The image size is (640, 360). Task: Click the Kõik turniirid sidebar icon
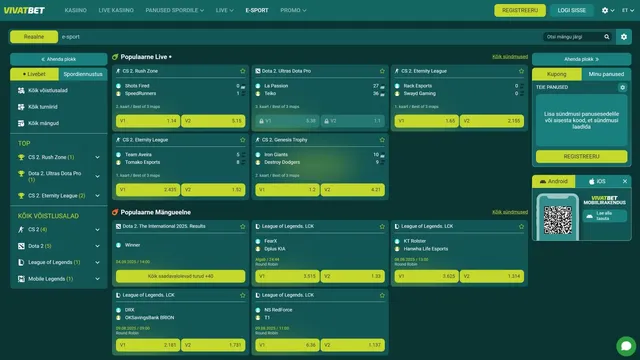coord(21,107)
